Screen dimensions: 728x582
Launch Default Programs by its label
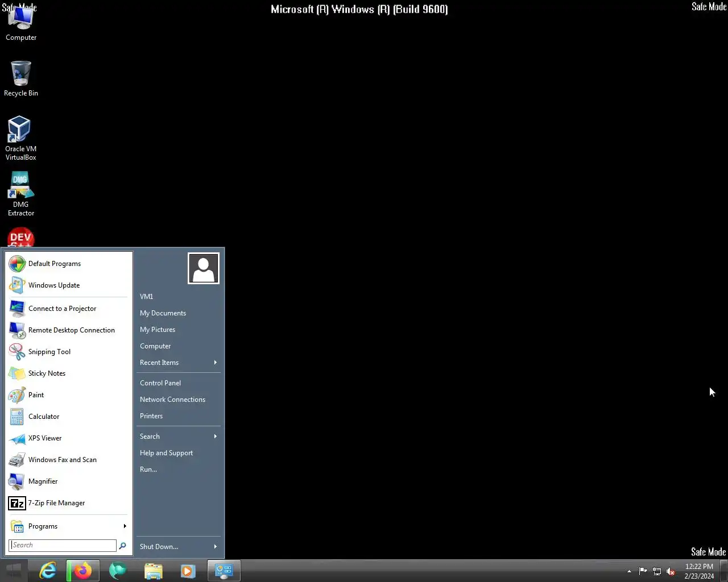(55, 264)
